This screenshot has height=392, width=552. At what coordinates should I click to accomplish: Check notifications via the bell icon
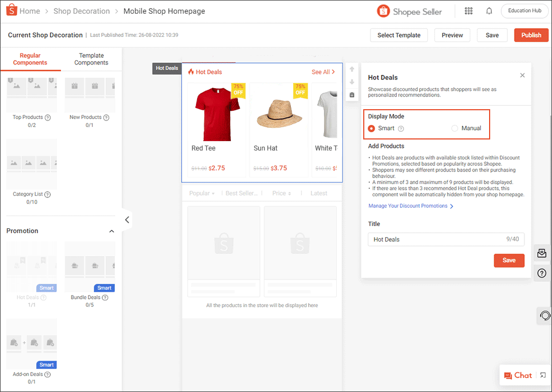(489, 11)
